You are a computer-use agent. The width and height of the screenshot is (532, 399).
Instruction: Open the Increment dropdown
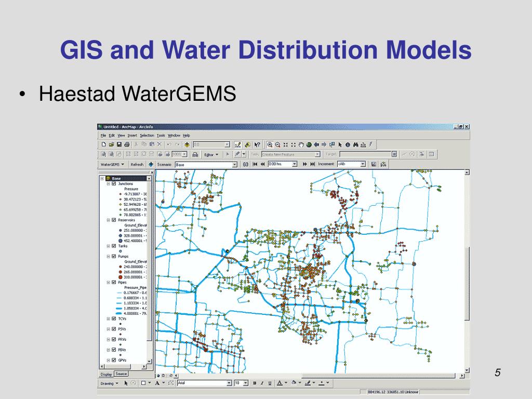point(363,164)
